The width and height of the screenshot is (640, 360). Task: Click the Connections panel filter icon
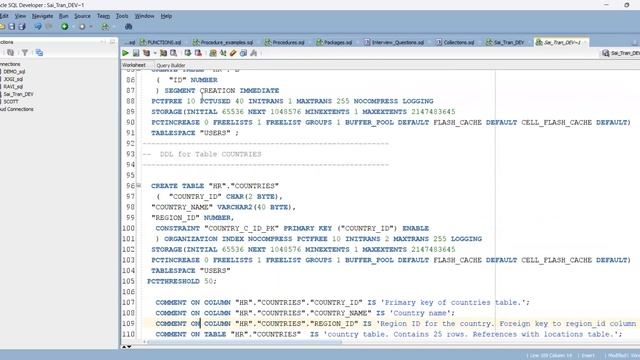coord(25,53)
